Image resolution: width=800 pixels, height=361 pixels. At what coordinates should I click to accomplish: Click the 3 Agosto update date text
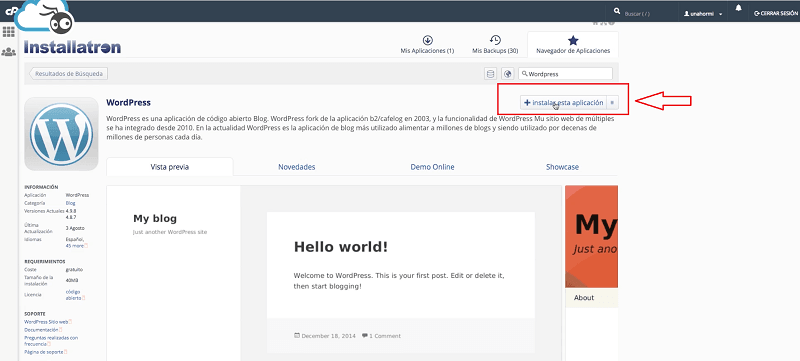point(75,228)
